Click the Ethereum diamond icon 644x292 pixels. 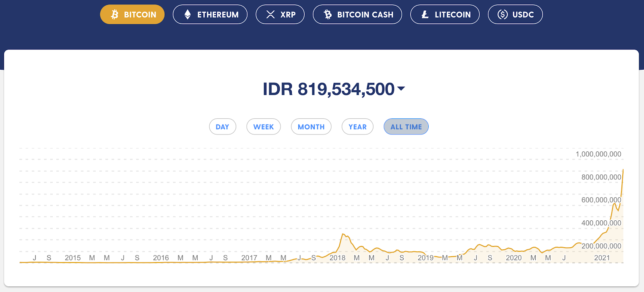(186, 14)
